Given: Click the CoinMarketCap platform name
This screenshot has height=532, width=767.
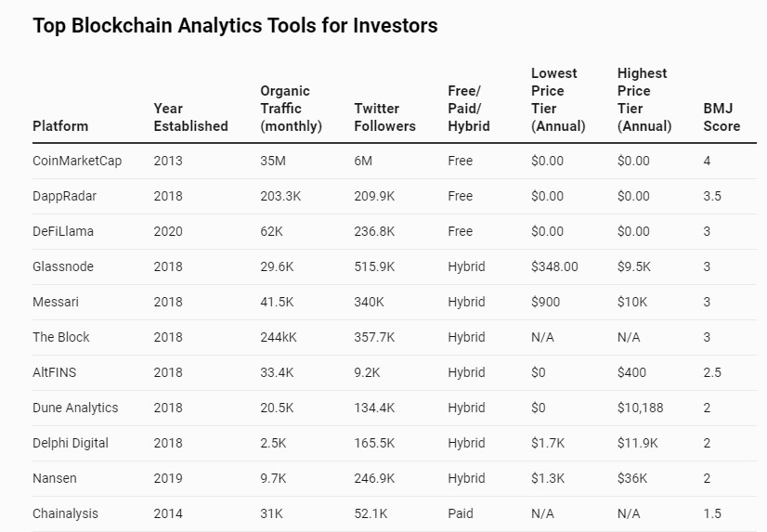Looking at the screenshot, I should coord(77,161).
